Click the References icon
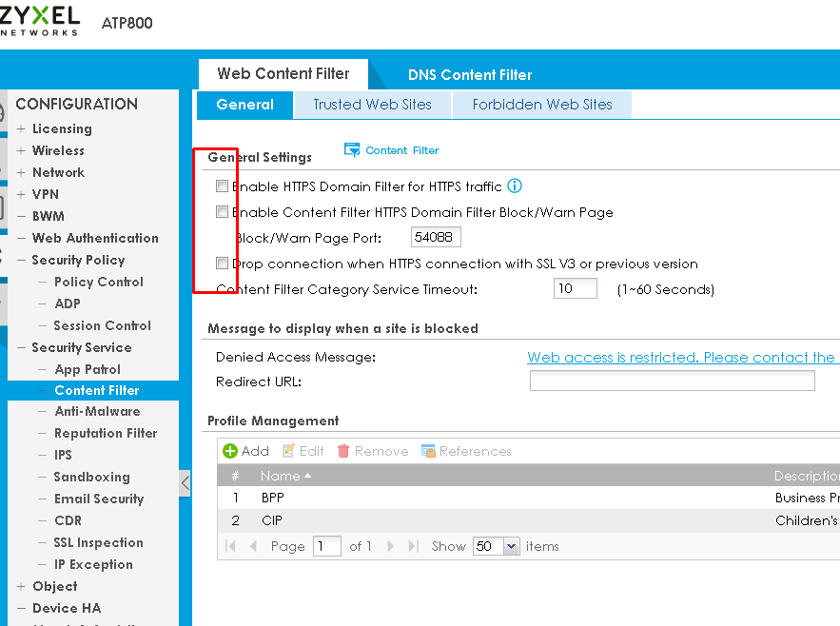This screenshot has height=626, width=840. [428, 451]
